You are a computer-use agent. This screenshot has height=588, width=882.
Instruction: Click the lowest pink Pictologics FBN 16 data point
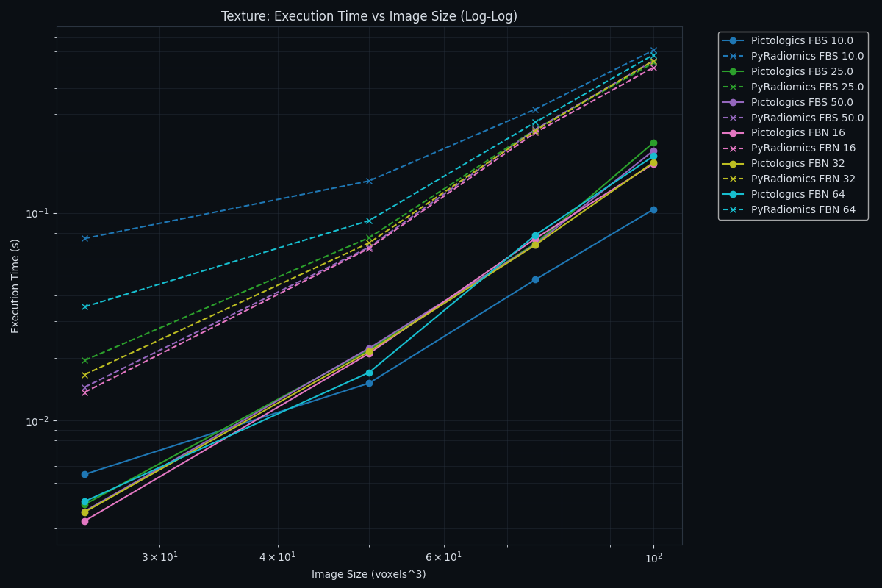tap(85, 521)
